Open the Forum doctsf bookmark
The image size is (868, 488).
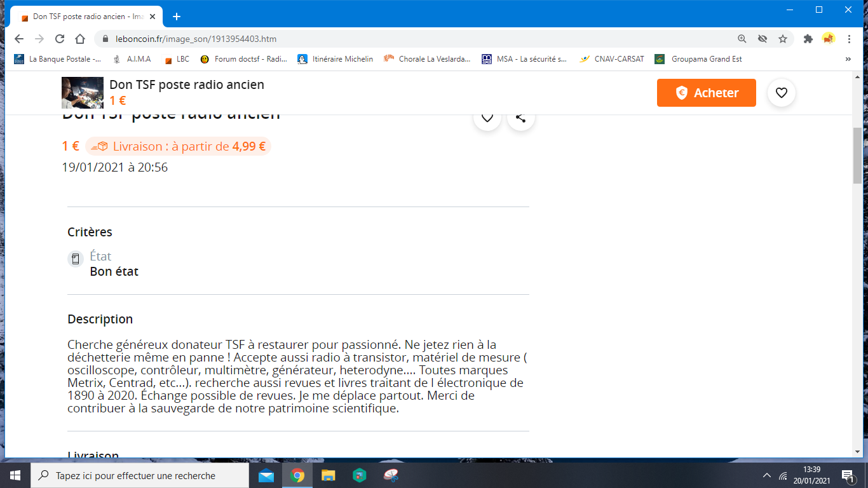(243, 59)
